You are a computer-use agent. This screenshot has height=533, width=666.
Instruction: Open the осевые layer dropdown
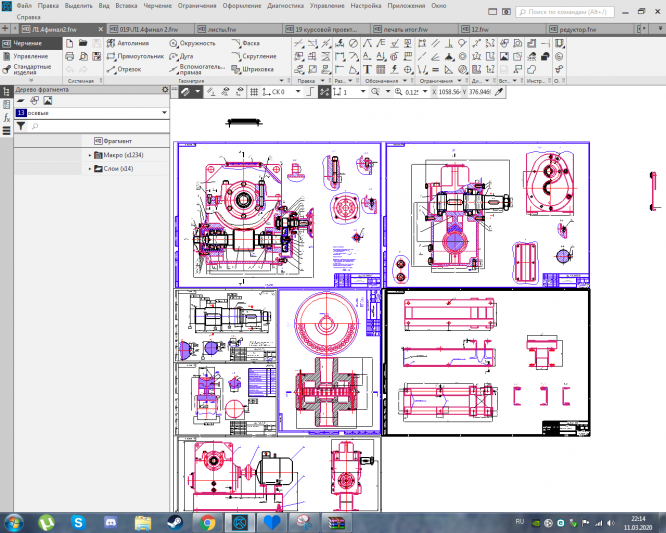[164, 113]
